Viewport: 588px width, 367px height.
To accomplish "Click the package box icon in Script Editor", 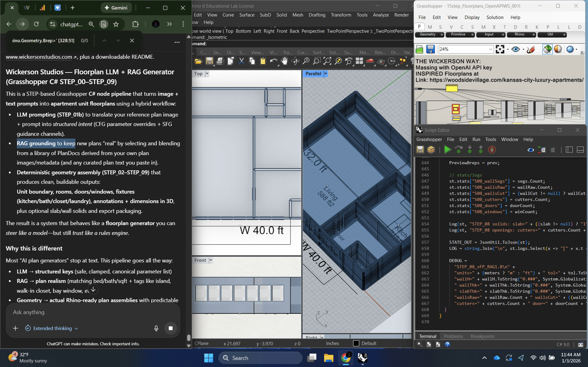I will coord(431,150).
